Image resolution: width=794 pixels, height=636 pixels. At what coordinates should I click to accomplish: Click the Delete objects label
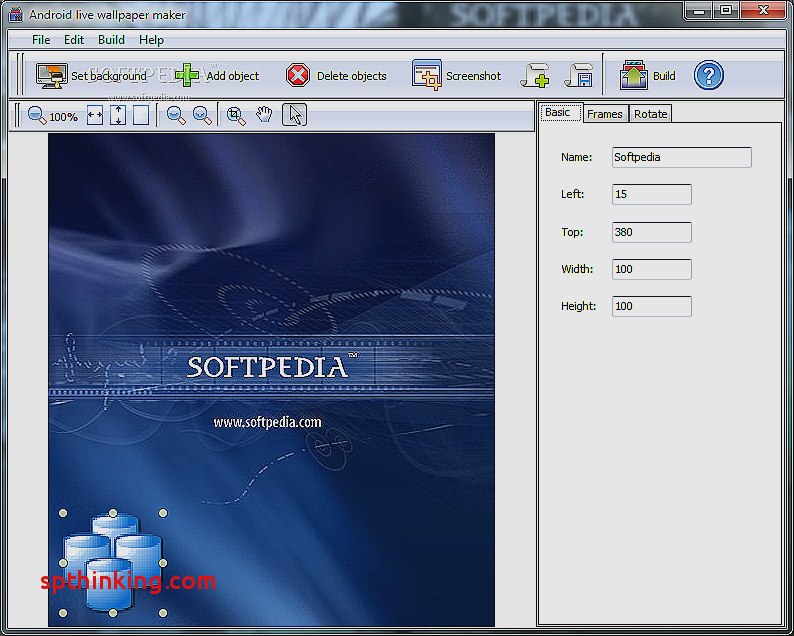pos(351,76)
